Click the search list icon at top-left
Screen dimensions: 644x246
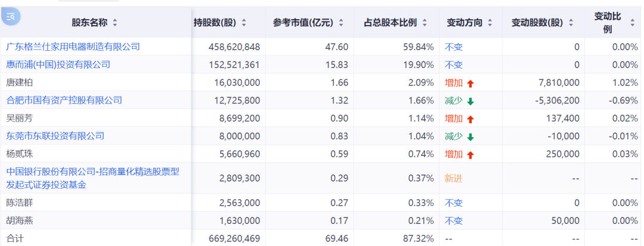pos(11,17)
